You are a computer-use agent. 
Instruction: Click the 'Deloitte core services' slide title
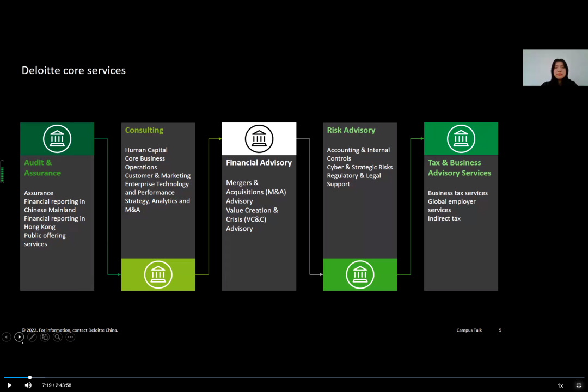(73, 70)
